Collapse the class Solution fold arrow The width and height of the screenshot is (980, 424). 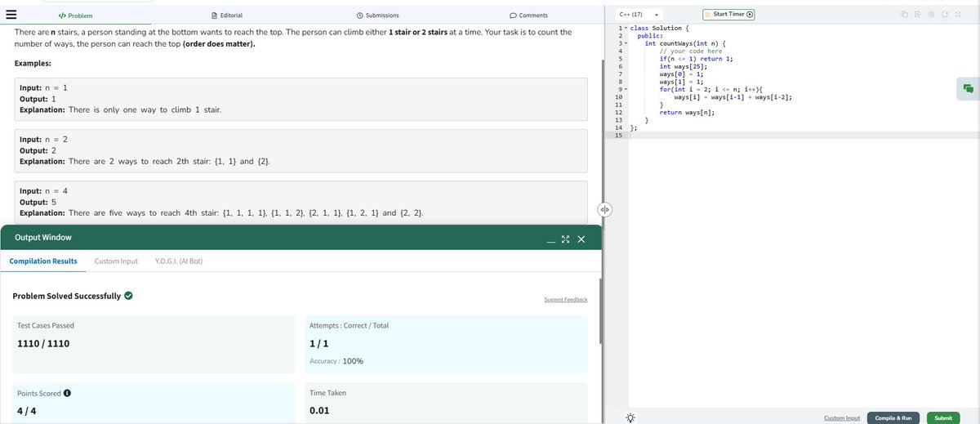pyautogui.click(x=626, y=29)
